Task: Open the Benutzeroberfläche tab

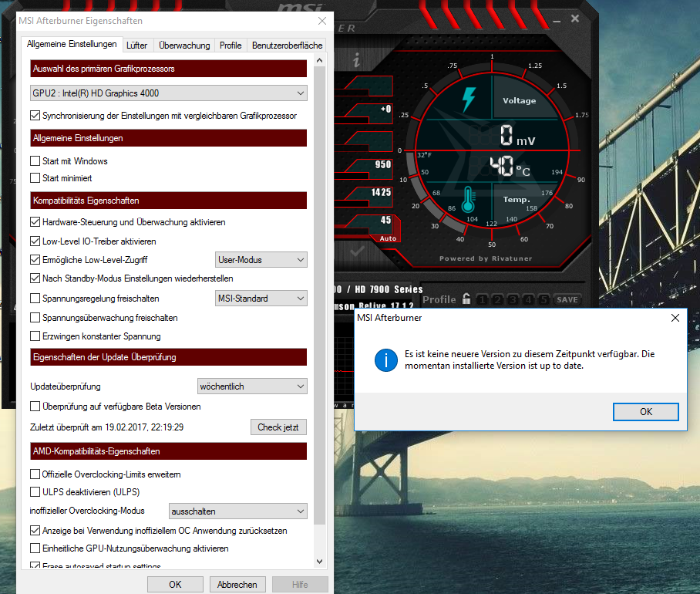Action: [x=287, y=46]
